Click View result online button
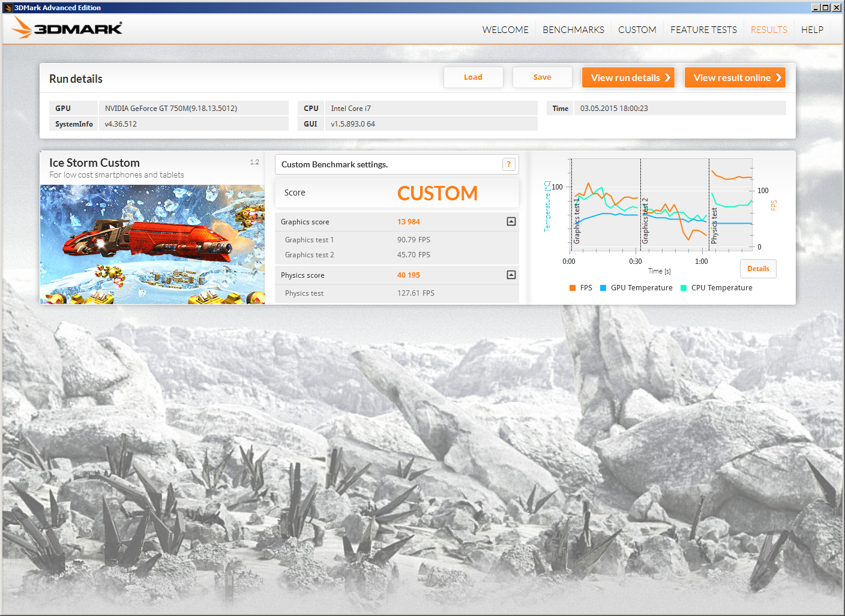845x616 pixels. 735,77
